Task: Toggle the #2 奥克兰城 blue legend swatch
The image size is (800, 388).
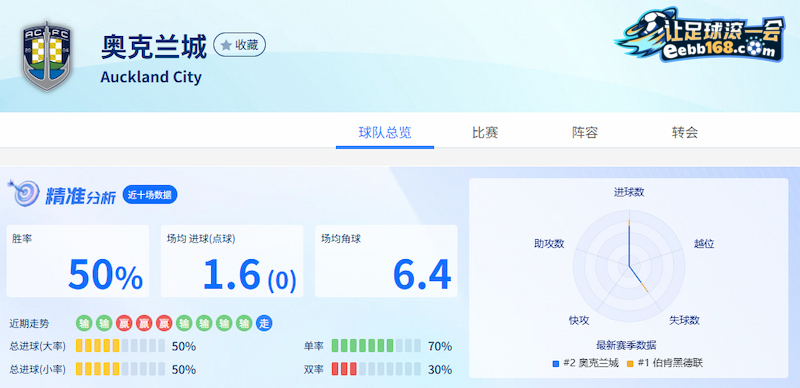Action: pyautogui.click(x=556, y=364)
